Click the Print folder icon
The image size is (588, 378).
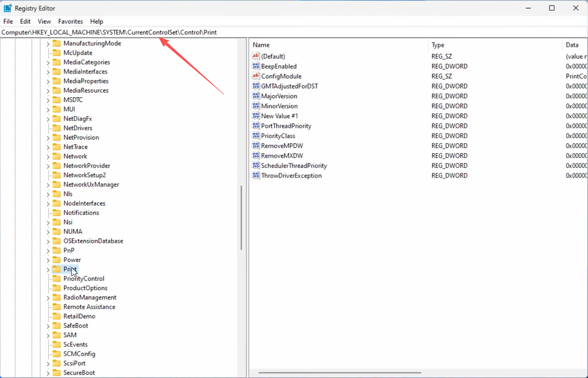click(x=57, y=269)
